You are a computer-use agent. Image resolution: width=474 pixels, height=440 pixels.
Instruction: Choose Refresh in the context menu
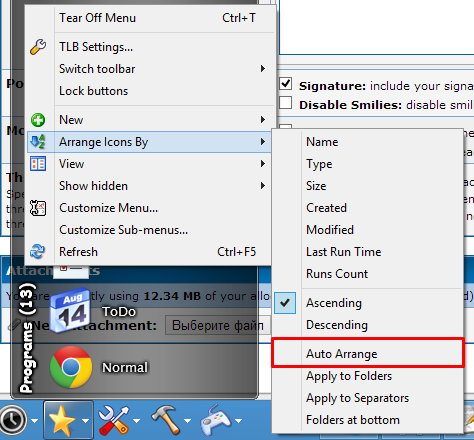150,252
